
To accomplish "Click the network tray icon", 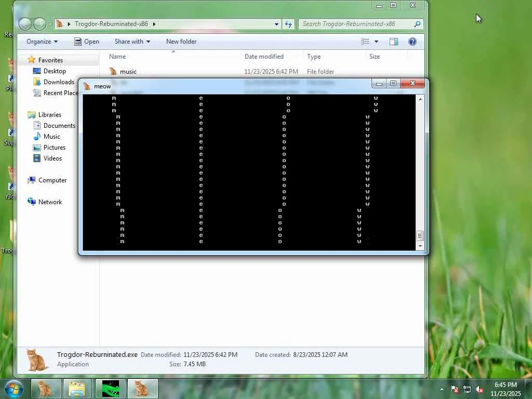I will coord(467,389).
